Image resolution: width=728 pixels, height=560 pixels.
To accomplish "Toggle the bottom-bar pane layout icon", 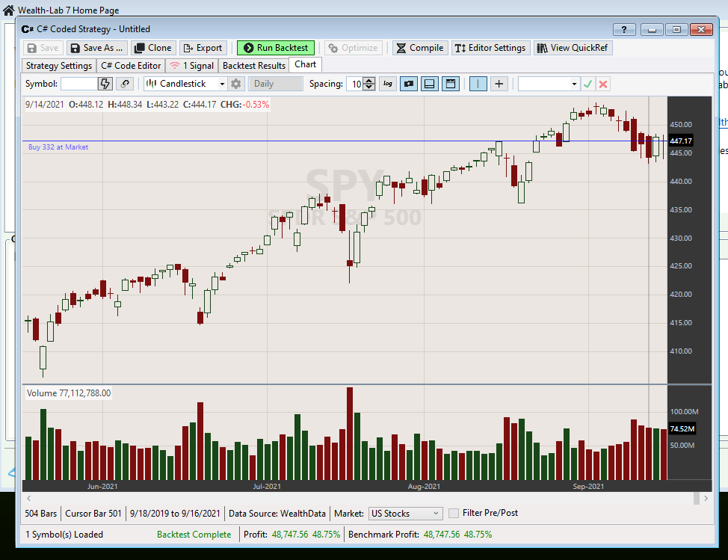I will (x=430, y=84).
